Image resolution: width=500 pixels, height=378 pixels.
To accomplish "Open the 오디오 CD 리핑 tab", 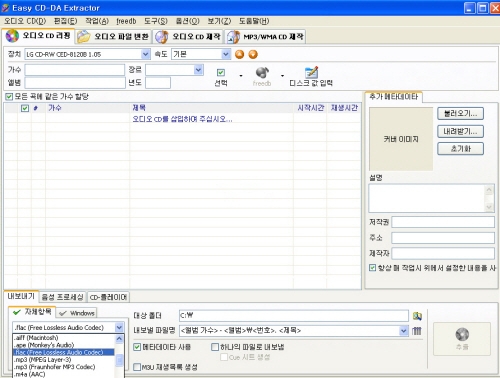I will tap(38, 36).
